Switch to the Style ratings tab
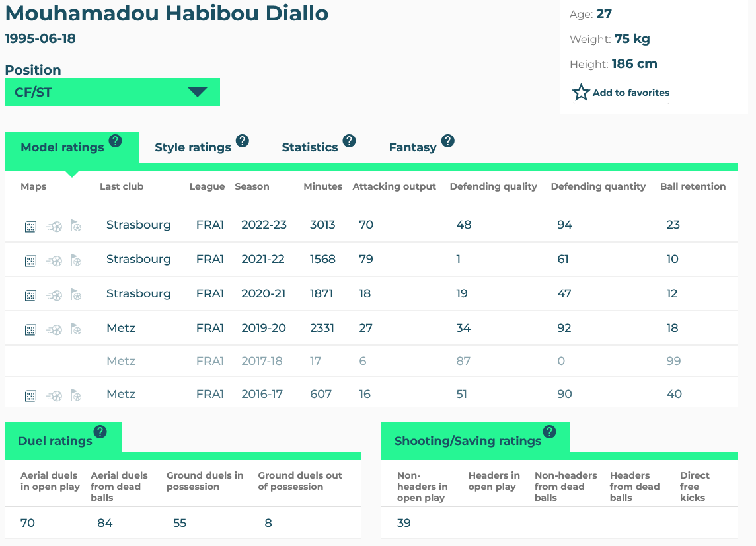The image size is (756, 546). [192, 147]
